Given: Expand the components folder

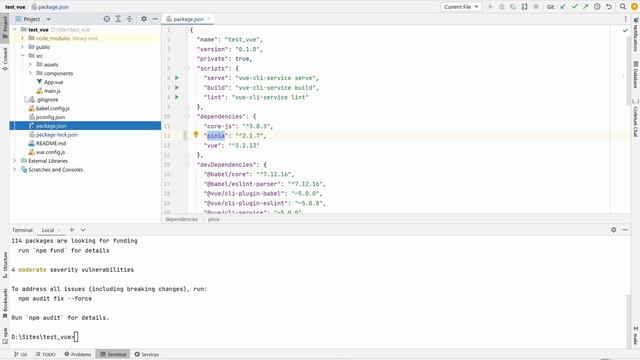Looking at the screenshot, I should click(x=31, y=73).
